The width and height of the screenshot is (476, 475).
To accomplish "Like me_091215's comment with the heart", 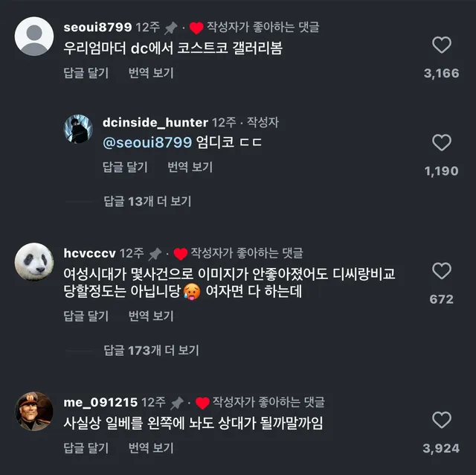I will click(442, 420).
